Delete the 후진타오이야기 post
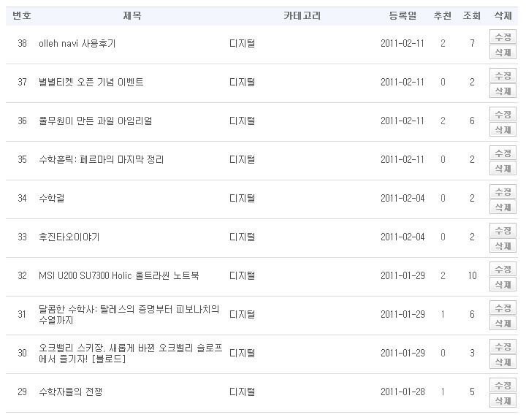Viewport: 526px width, 420px height. tap(503, 246)
